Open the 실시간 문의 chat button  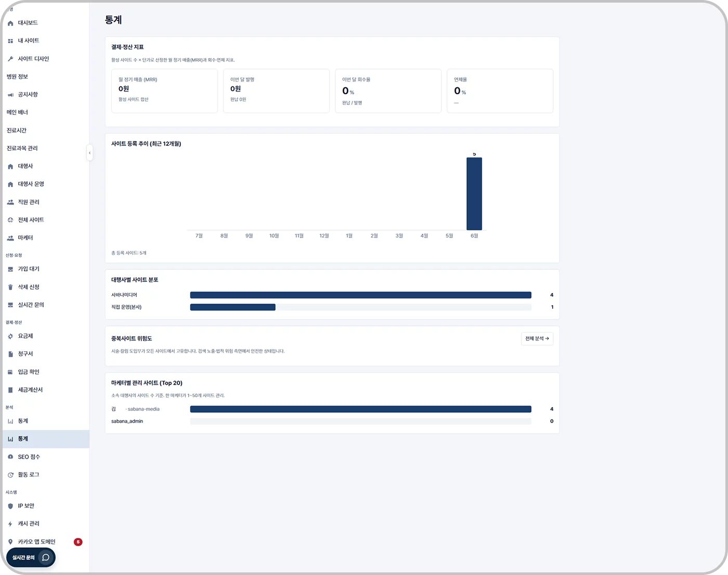pyautogui.click(x=31, y=557)
